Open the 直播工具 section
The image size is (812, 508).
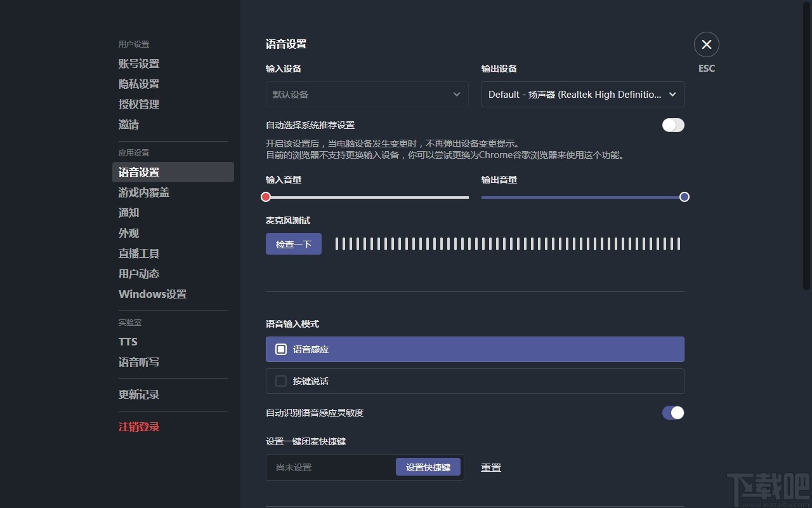[139, 253]
